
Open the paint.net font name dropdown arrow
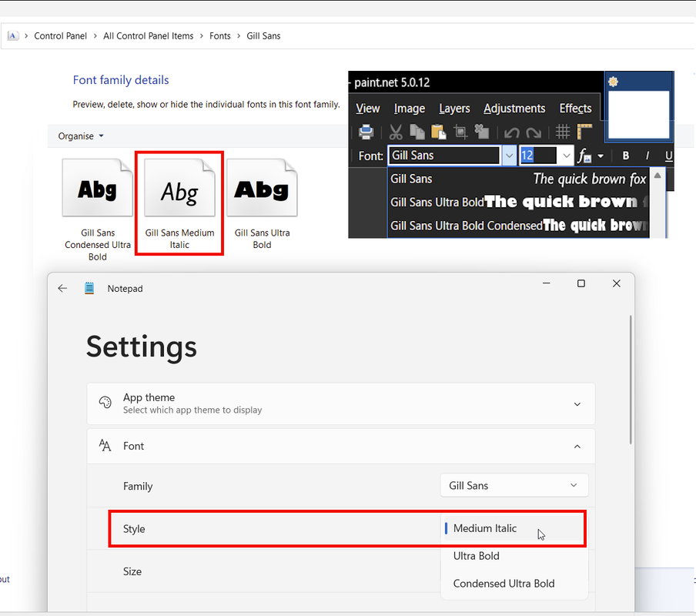(509, 156)
